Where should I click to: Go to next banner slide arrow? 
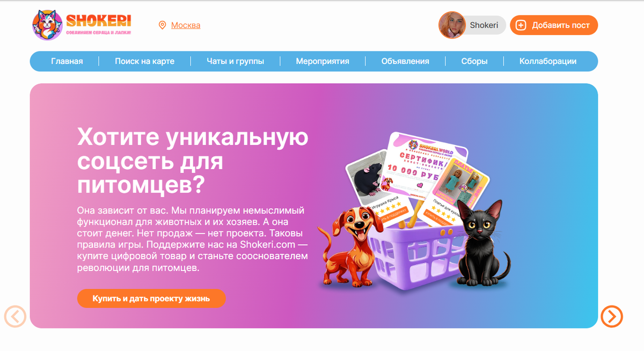pyautogui.click(x=612, y=316)
